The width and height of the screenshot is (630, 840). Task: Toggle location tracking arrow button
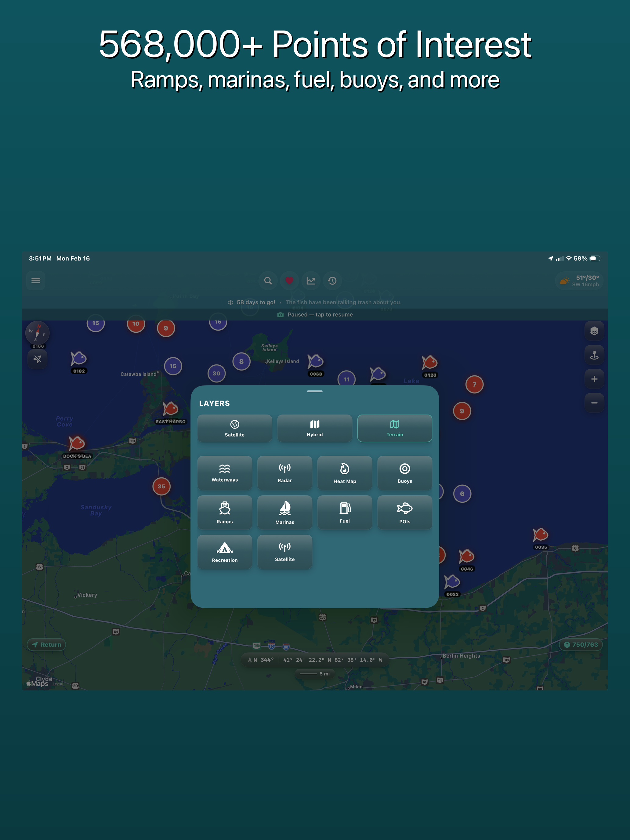point(38,359)
